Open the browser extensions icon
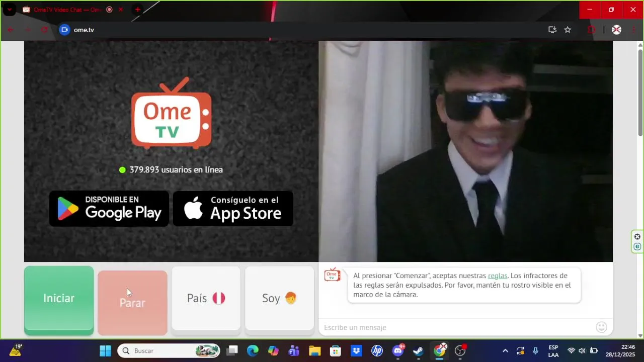 point(592,30)
